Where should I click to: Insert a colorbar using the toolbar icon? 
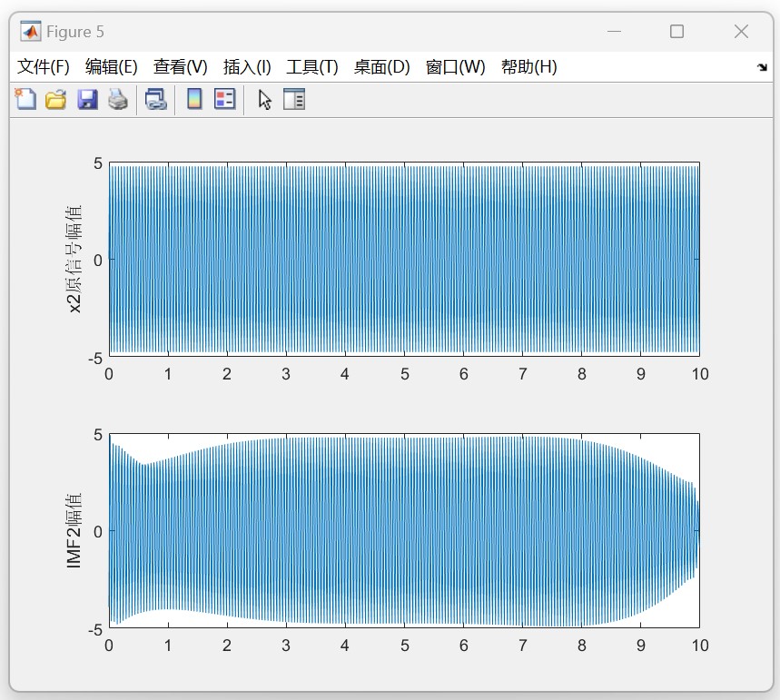click(194, 99)
